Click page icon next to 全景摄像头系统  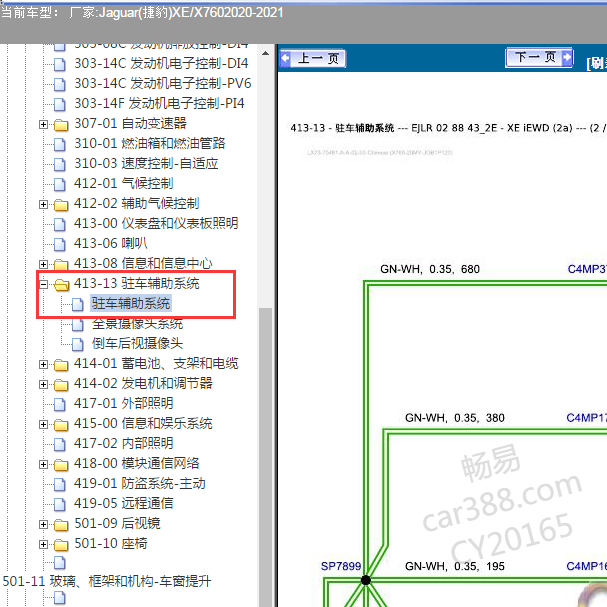pyautogui.click(x=77, y=324)
